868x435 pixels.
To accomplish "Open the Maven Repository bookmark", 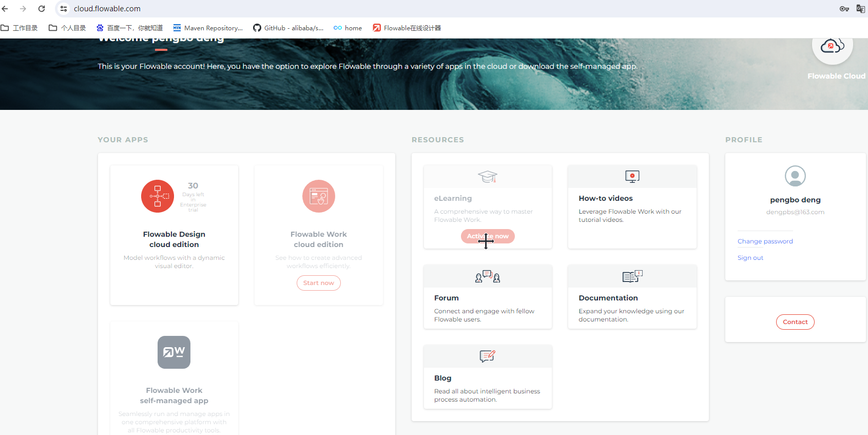I will pyautogui.click(x=208, y=28).
